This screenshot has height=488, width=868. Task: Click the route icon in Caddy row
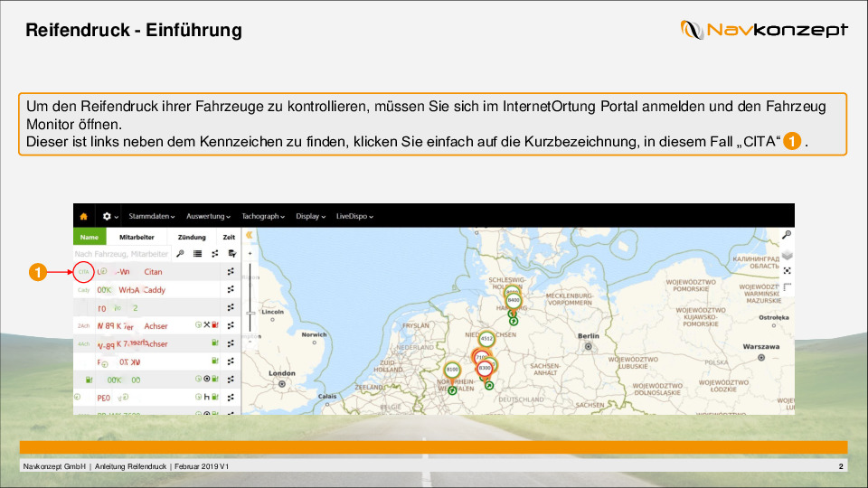231,289
